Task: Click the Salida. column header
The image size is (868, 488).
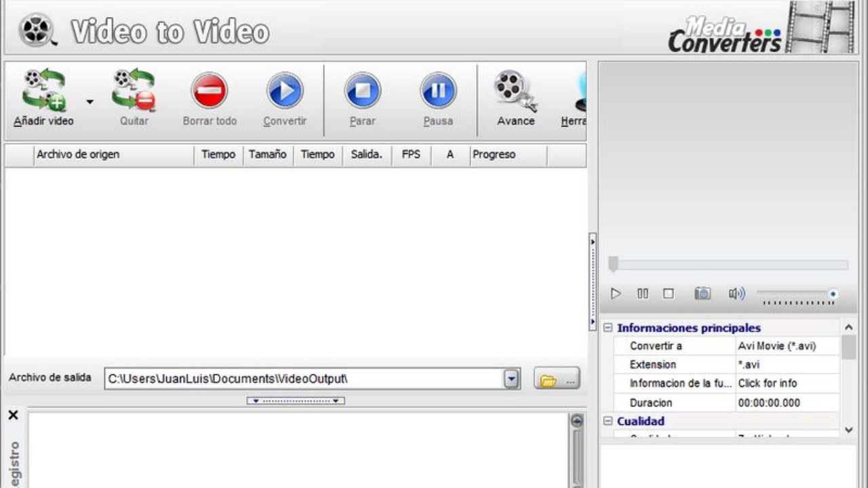Action: click(367, 155)
